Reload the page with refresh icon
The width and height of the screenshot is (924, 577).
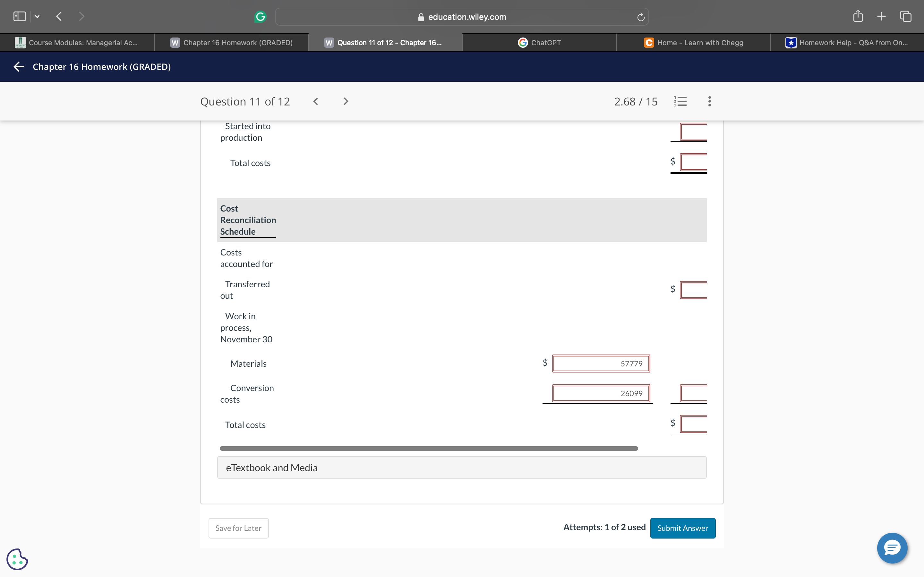pos(641,17)
